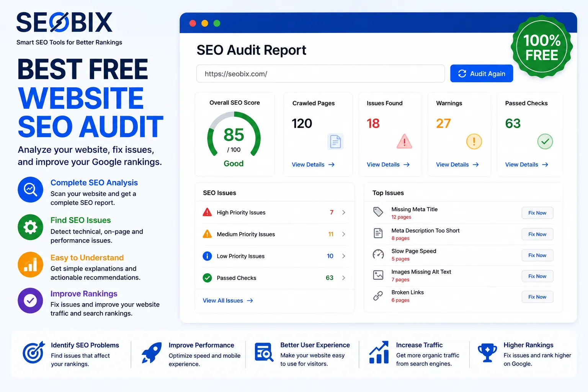The height and width of the screenshot is (392, 588).
Task: Click the green gear Find SEO Issues icon
Action: [30, 227]
